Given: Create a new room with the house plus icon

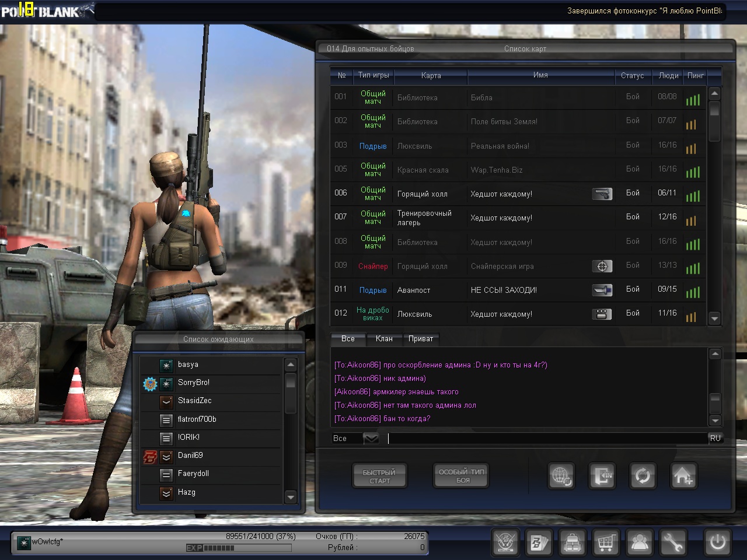Looking at the screenshot, I should point(683,476).
